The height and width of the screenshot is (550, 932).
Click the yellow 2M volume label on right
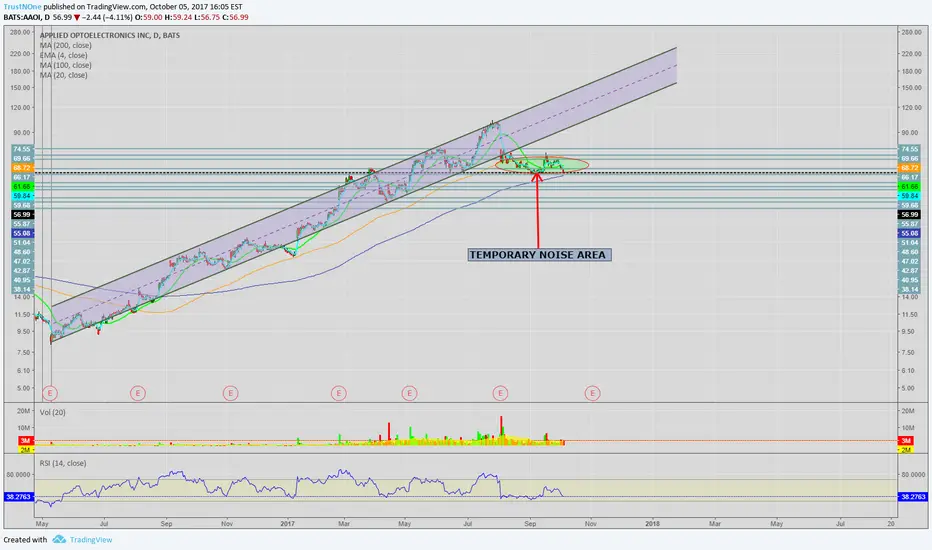click(x=905, y=450)
